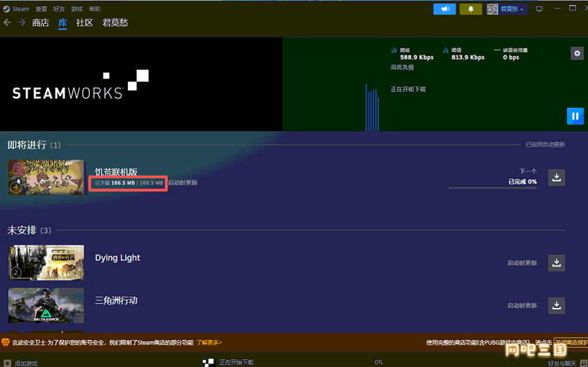This screenshot has height=367, width=588.
Task: Click the disk usage 0 bps value
Action: pos(511,57)
